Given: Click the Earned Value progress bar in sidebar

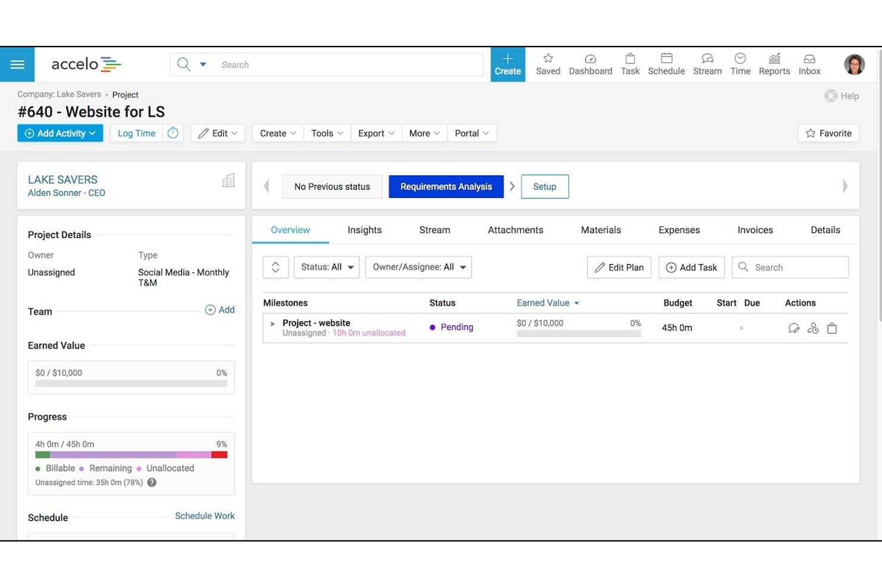Looking at the screenshot, I should (x=131, y=384).
